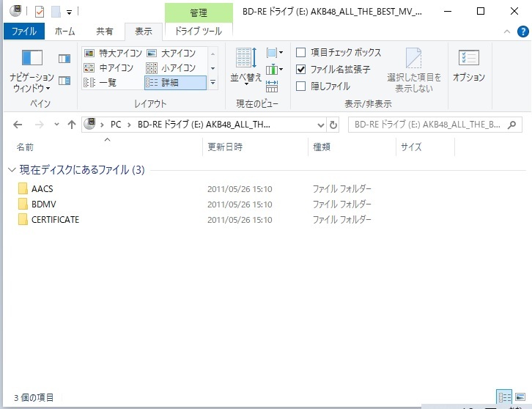Open オプション folder options
This screenshot has height=409, width=532.
point(469,66)
